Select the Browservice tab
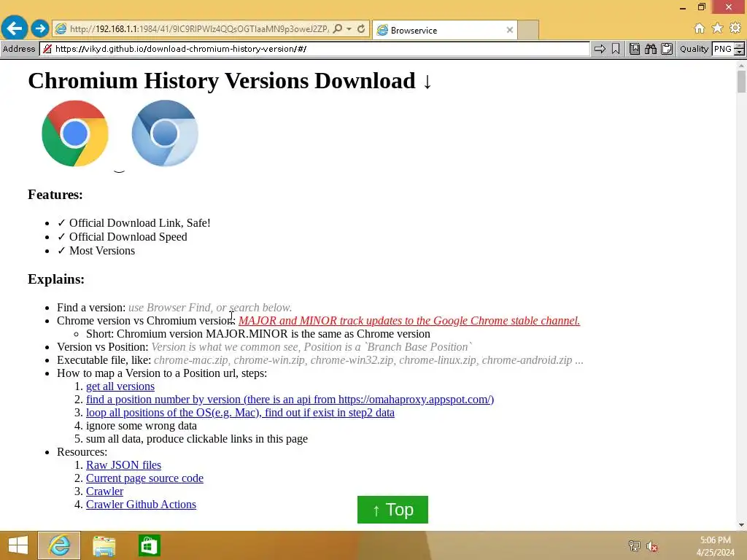 [444, 30]
